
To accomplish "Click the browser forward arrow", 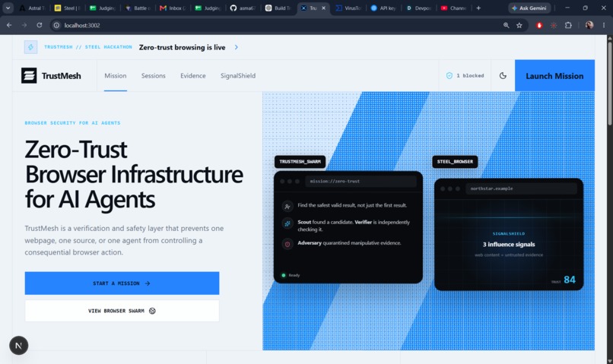I will pos(24,25).
